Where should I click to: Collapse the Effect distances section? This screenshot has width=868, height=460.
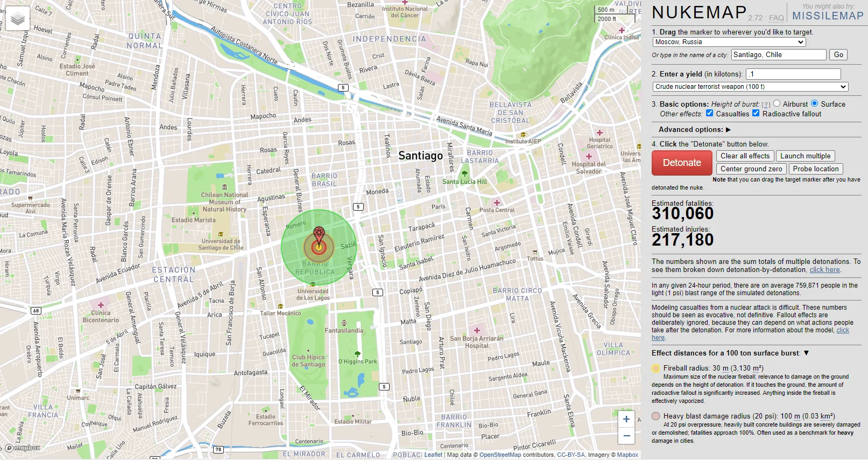(x=730, y=353)
